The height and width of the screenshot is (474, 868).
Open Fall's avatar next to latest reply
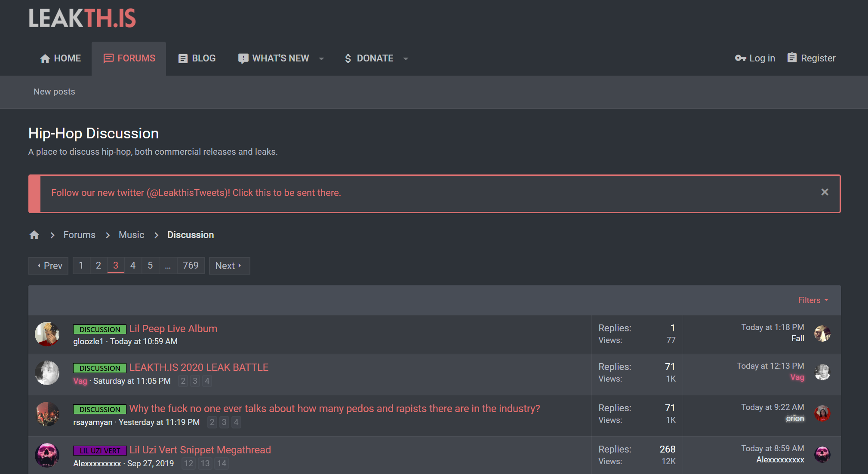(822, 333)
